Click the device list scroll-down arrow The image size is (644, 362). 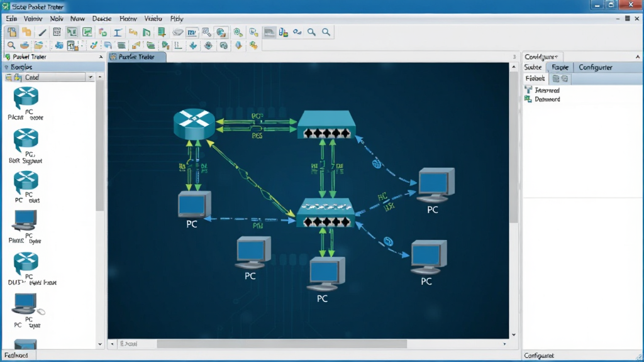[x=100, y=344]
